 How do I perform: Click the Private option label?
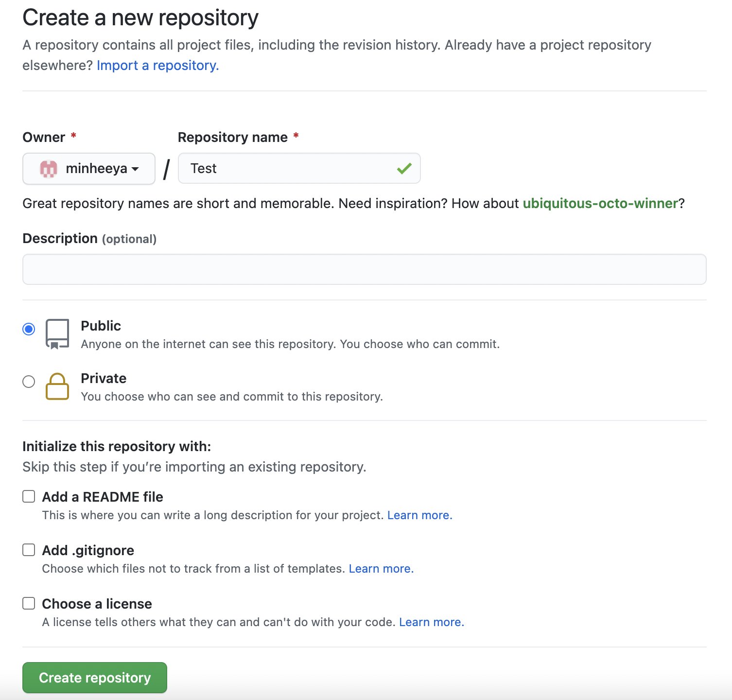pyautogui.click(x=104, y=378)
